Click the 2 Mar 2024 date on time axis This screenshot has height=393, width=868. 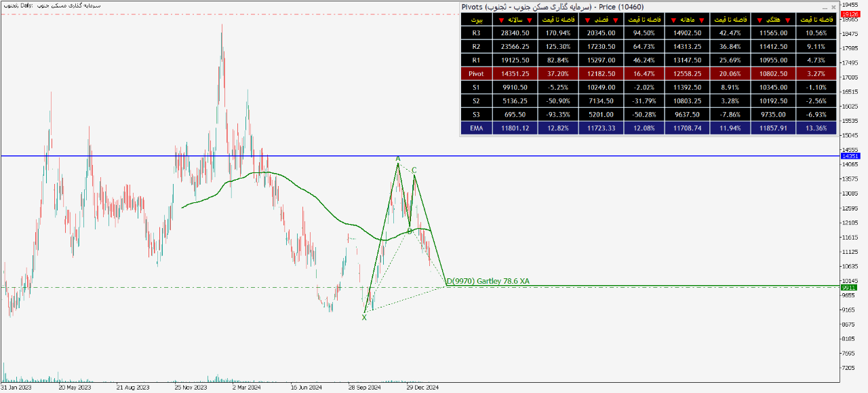pos(246,388)
